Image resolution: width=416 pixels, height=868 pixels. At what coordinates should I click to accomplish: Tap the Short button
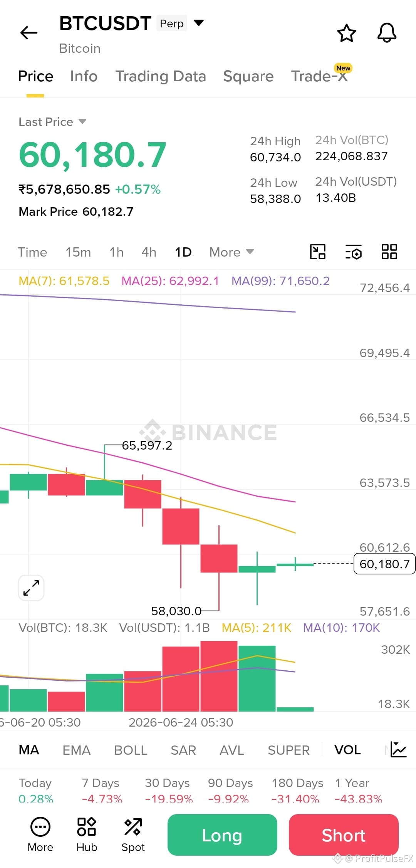[344, 835]
